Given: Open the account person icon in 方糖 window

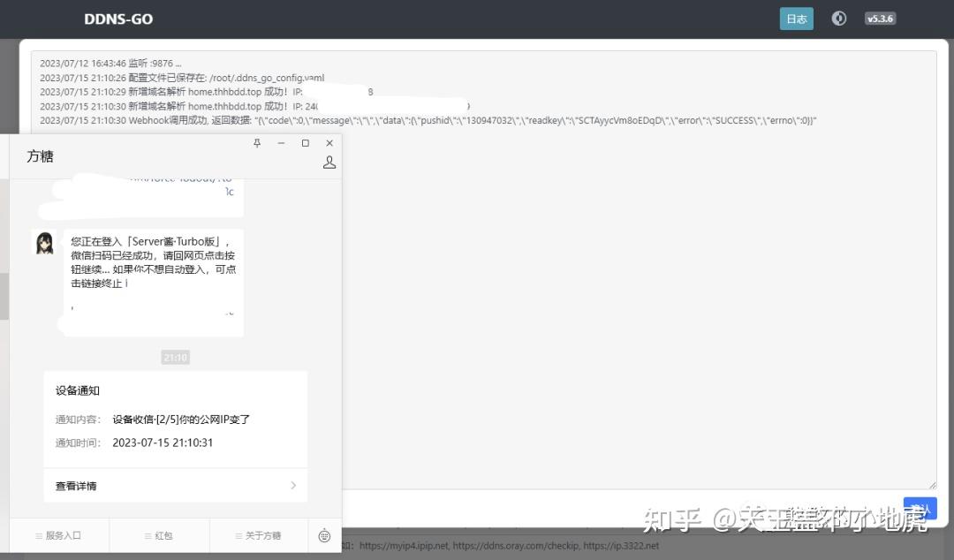Looking at the screenshot, I should 329,162.
